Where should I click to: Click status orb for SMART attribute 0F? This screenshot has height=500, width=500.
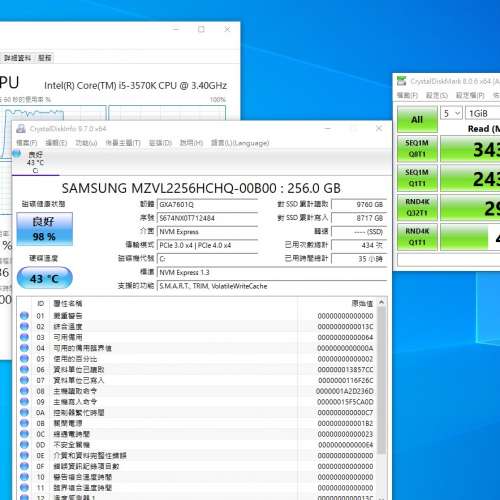[24, 466]
